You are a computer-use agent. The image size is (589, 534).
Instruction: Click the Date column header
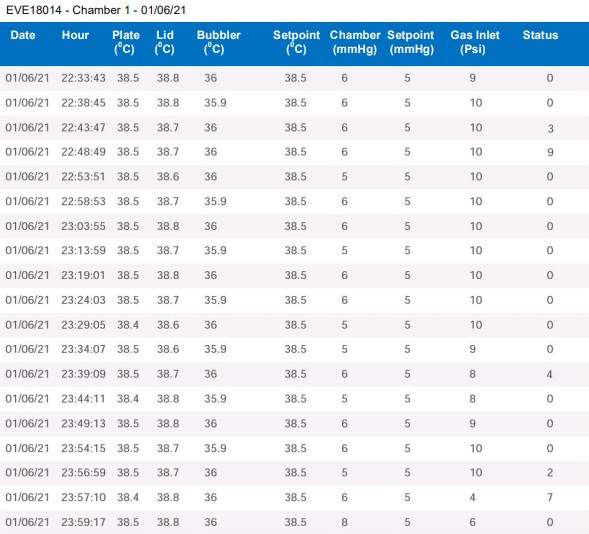(23, 35)
